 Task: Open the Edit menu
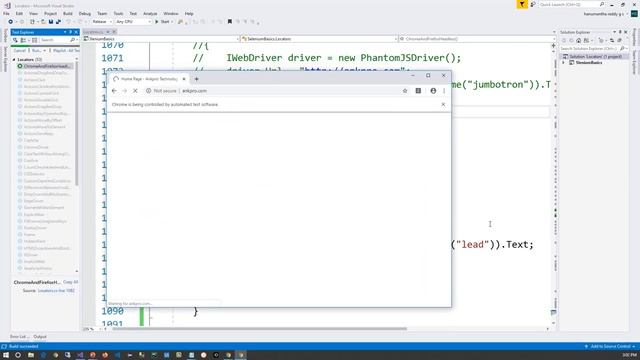19,13
